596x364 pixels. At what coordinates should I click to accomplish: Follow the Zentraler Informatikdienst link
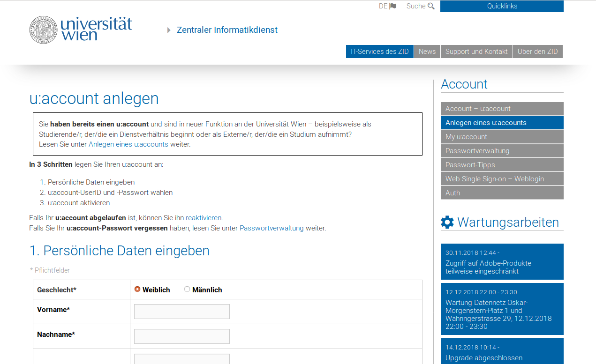pos(227,30)
